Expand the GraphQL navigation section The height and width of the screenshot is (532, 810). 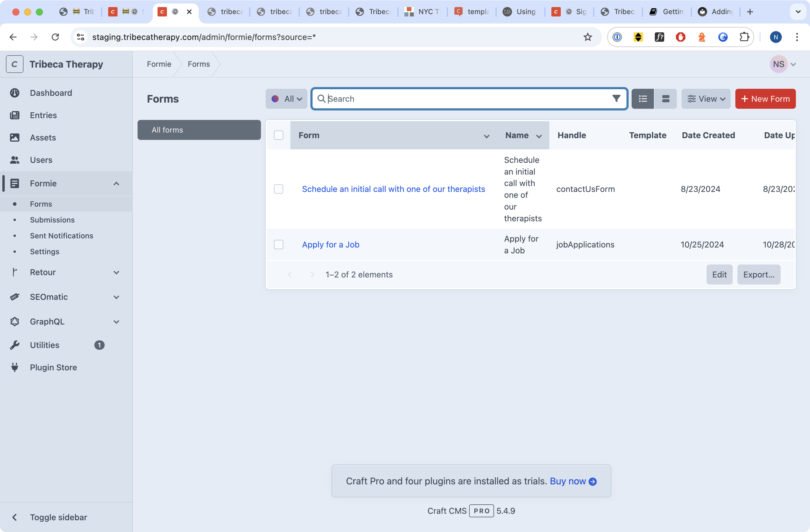116,322
